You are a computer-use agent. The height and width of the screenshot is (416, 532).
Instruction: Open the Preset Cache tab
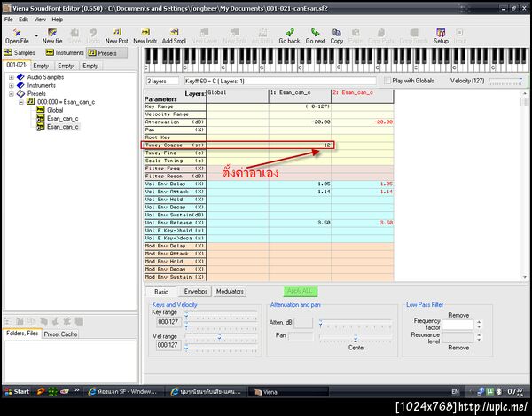60,334
